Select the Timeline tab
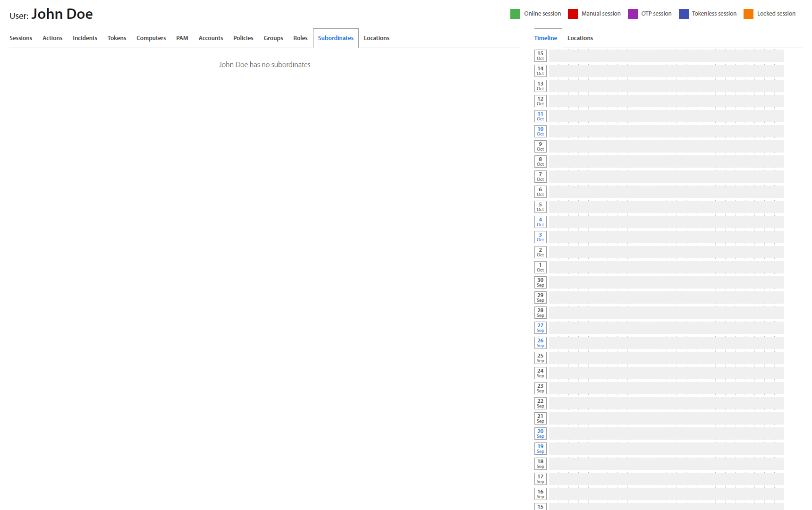The image size is (812, 510). (x=546, y=38)
